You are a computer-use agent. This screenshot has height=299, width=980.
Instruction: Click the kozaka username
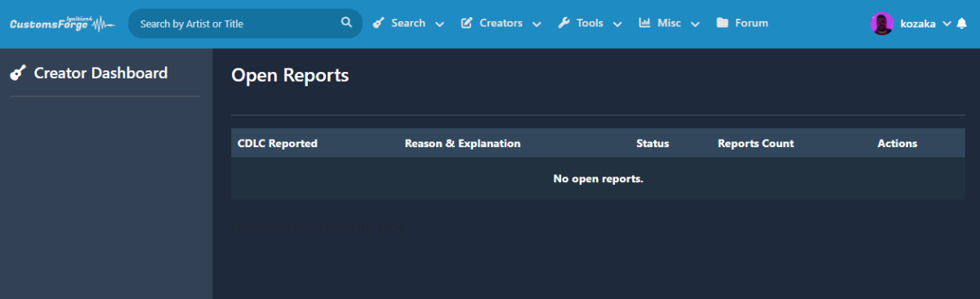coord(918,24)
